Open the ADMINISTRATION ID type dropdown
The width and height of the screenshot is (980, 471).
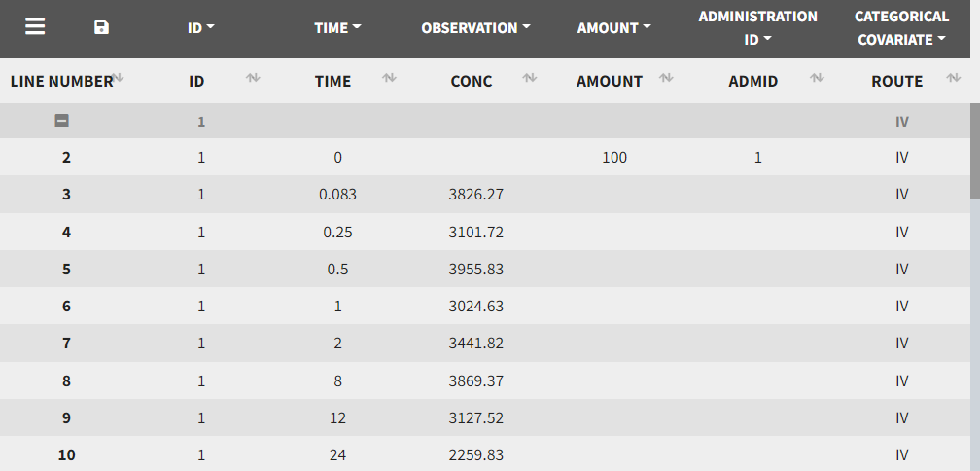(x=757, y=40)
